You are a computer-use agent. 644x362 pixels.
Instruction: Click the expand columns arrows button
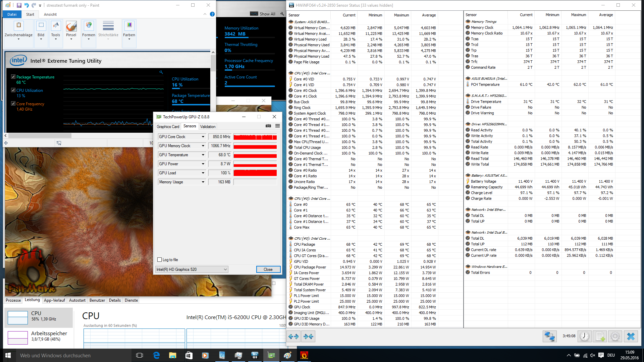293,336
